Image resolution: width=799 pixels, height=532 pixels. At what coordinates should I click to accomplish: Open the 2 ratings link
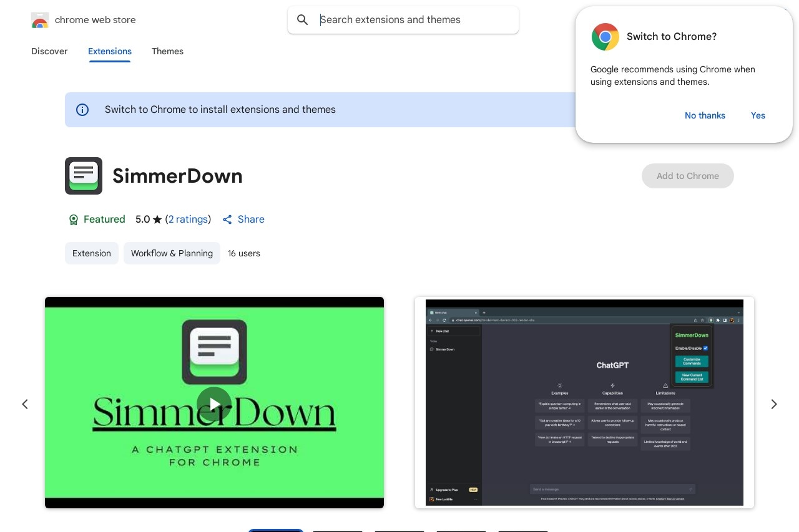[x=188, y=220]
